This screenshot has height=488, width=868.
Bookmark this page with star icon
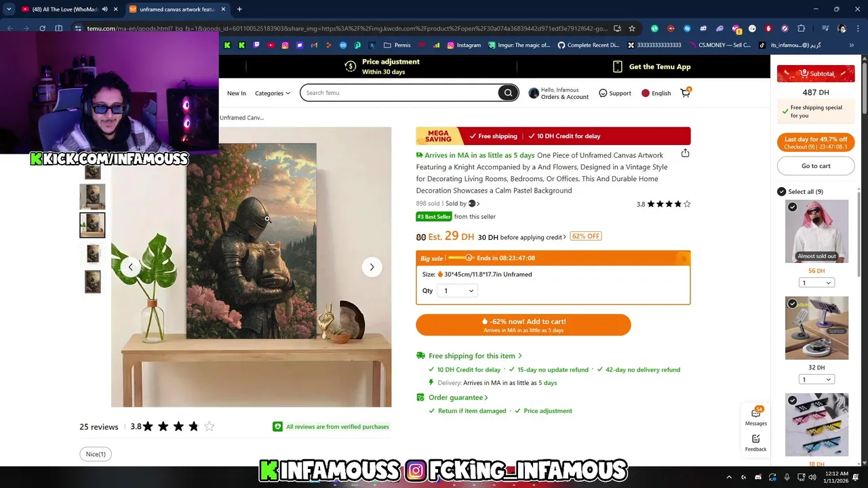click(632, 28)
